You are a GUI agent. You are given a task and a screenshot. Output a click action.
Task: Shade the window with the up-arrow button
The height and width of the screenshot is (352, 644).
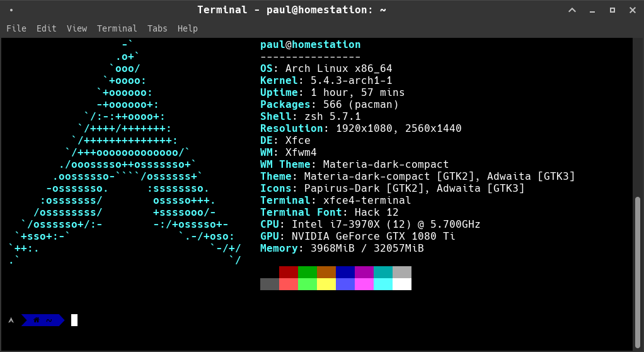click(x=572, y=10)
